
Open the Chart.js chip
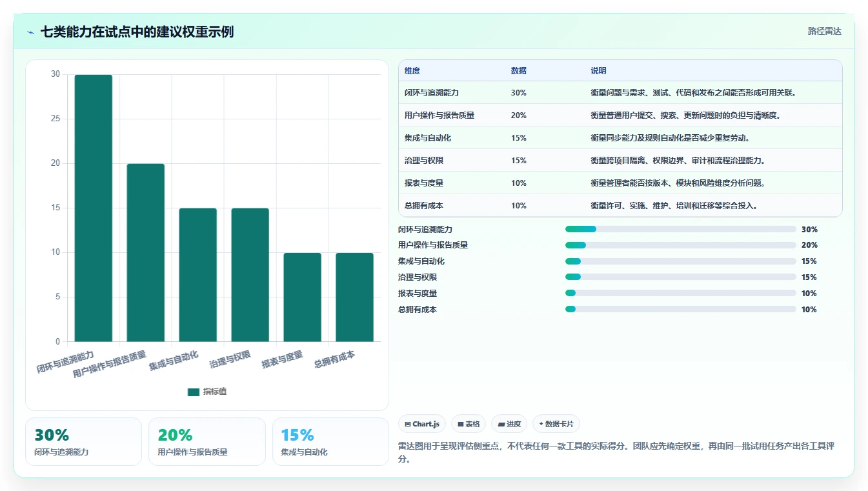[x=422, y=424]
